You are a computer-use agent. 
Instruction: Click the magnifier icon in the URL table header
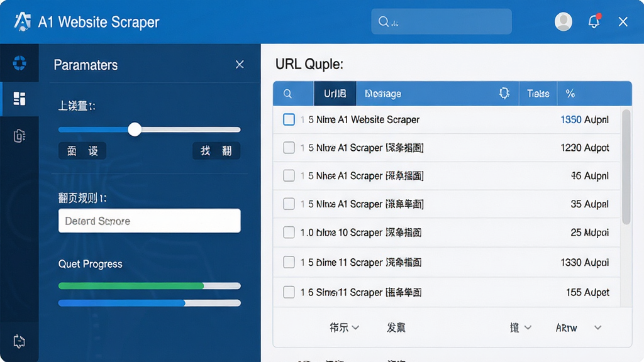[287, 94]
